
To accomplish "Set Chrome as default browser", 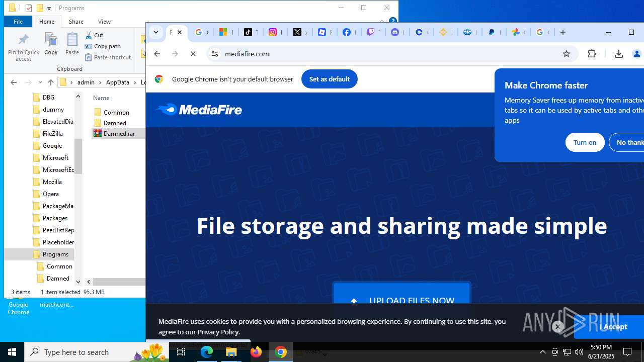I will [330, 79].
